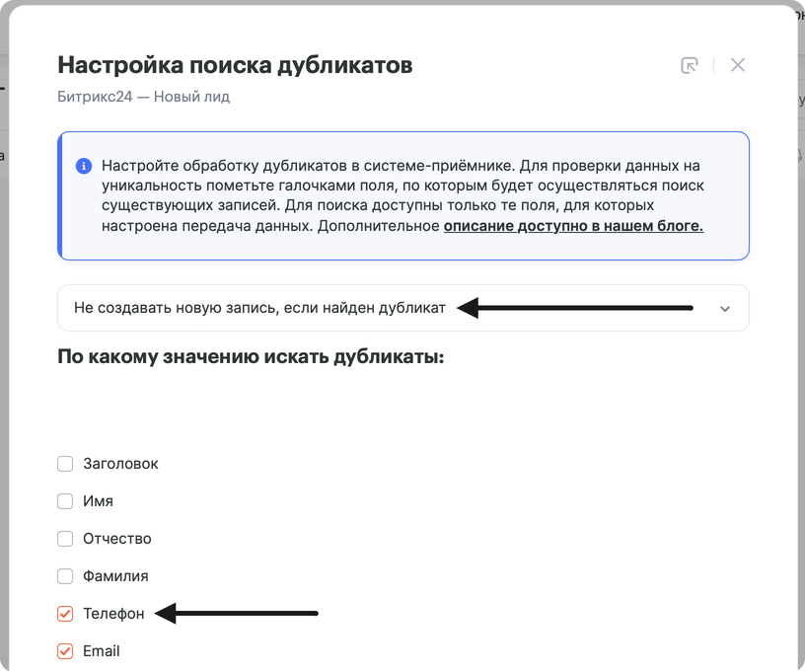Click the Фамилия label text
This screenshot has width=805, height=672.
[x=115, y=576]
